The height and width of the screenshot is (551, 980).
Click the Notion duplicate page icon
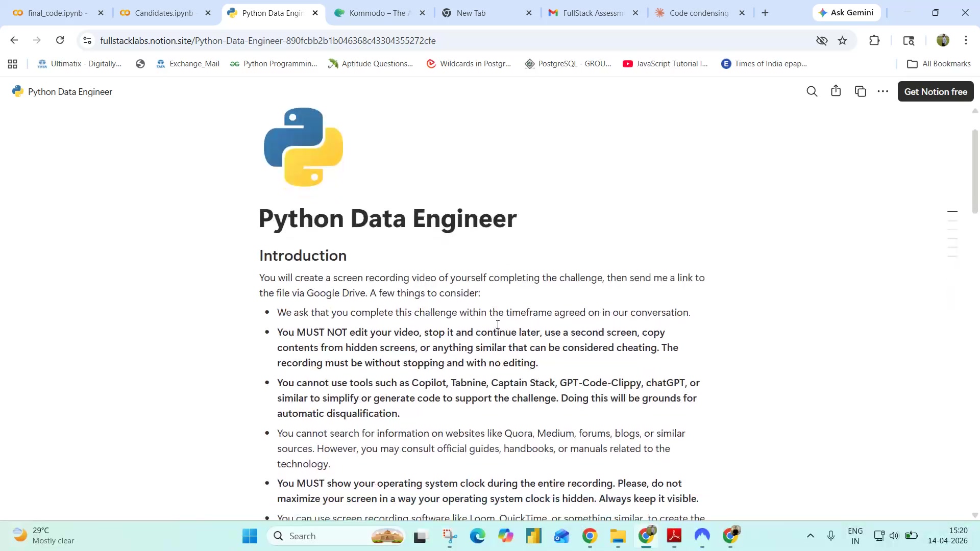pyautogui.click(x=861, y=92)
